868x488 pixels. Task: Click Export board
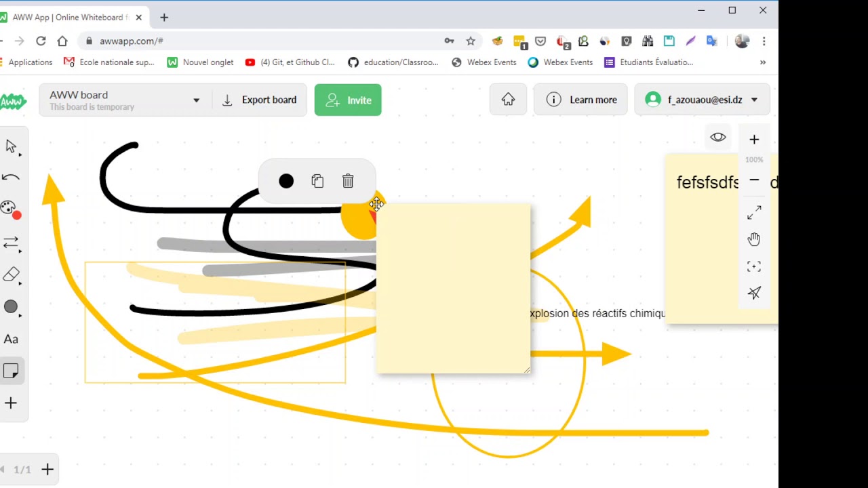pyautogui.click(x=260, y=100)
